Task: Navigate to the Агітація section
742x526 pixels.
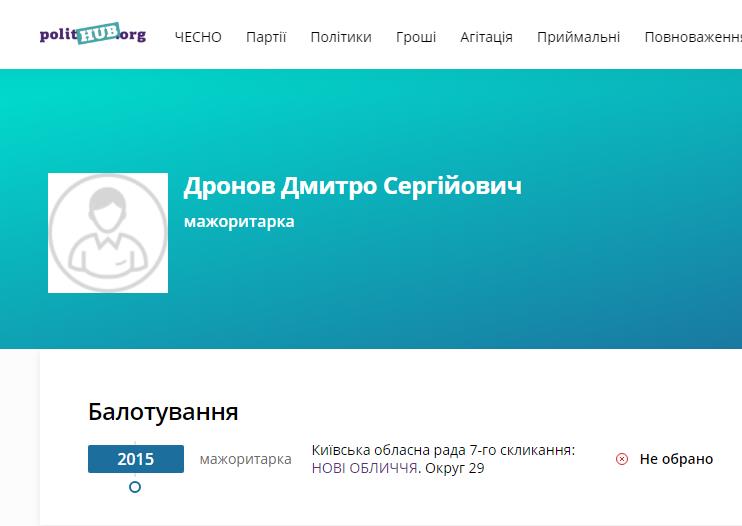Action: 486,37
